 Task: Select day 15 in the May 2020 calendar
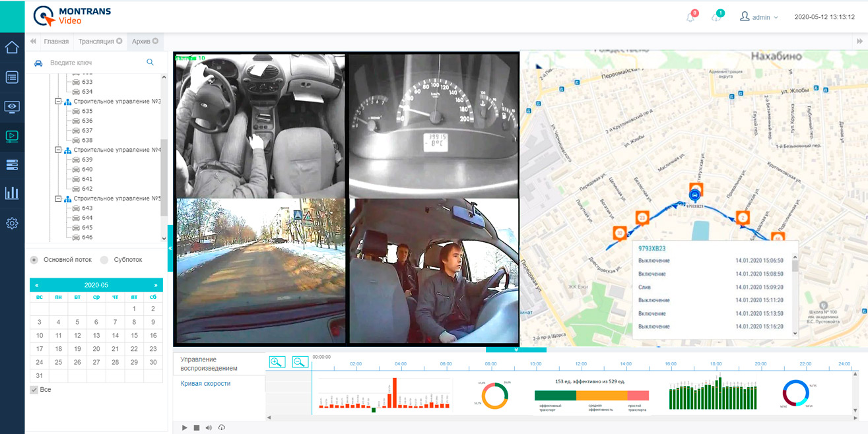click(x=133, y=335)
